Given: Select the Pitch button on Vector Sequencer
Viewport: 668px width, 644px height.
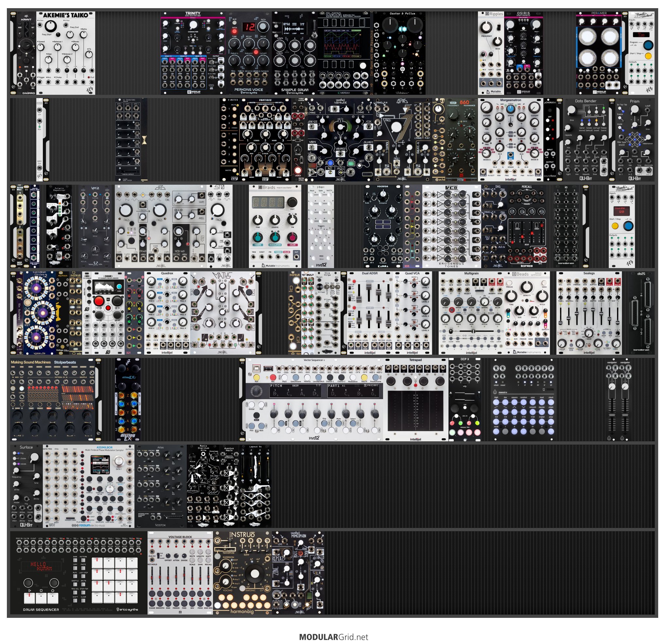Looking at the screenshot, I should 284,377.
